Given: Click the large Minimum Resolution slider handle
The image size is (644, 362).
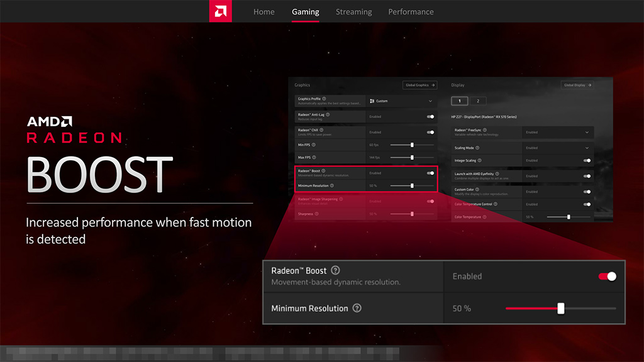Looking at the screenshot, I should point(560,308).
